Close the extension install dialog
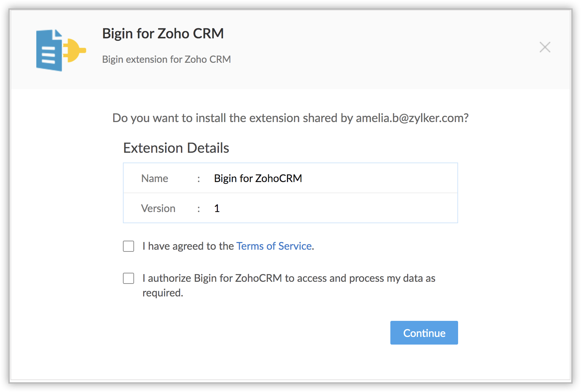This screenshot has height=392, width=581. point(545,47)
